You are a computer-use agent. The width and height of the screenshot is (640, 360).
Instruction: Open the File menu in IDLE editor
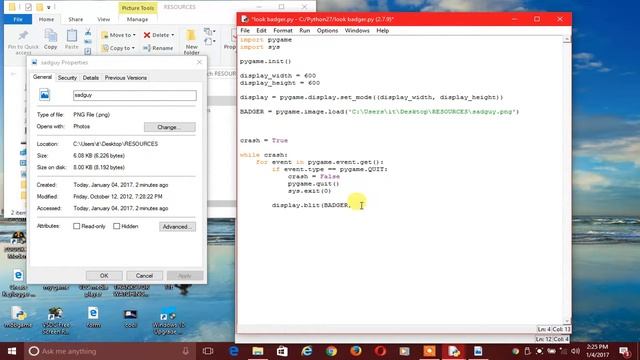(245, 31)
